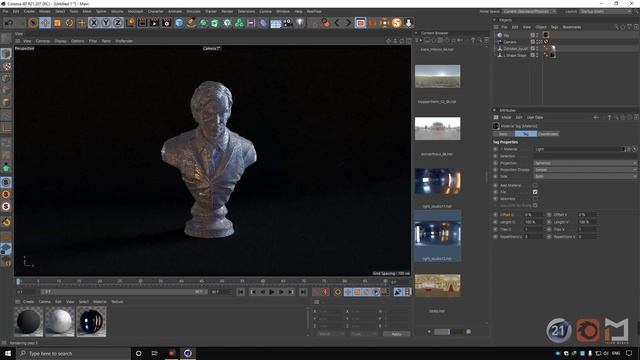Uncheck the Tile checkbox
640x360 pixels.
click(535, 192)
